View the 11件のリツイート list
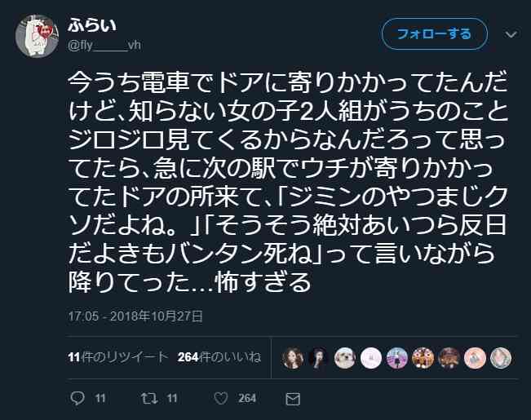 tap(117, 357)
